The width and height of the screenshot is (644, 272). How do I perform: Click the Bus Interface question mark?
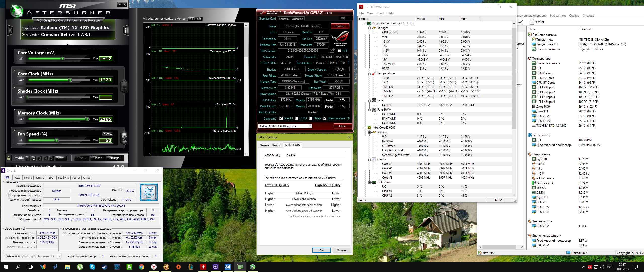tap(349, 63)
